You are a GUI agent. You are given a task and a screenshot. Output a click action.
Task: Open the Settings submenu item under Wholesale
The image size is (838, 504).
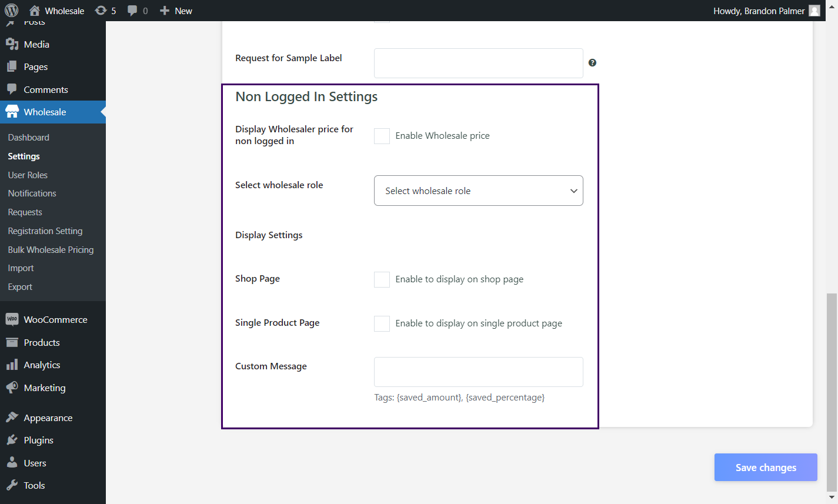24,156
